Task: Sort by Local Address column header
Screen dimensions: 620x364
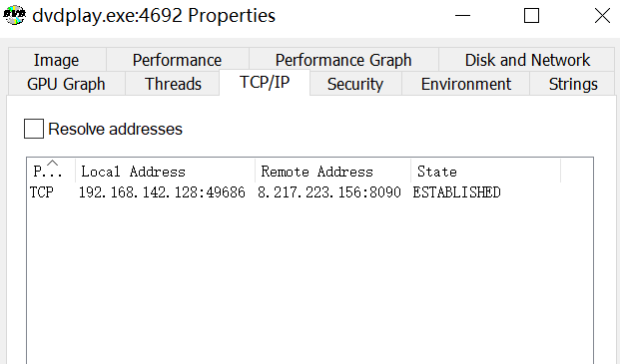Action: [165, 171]
